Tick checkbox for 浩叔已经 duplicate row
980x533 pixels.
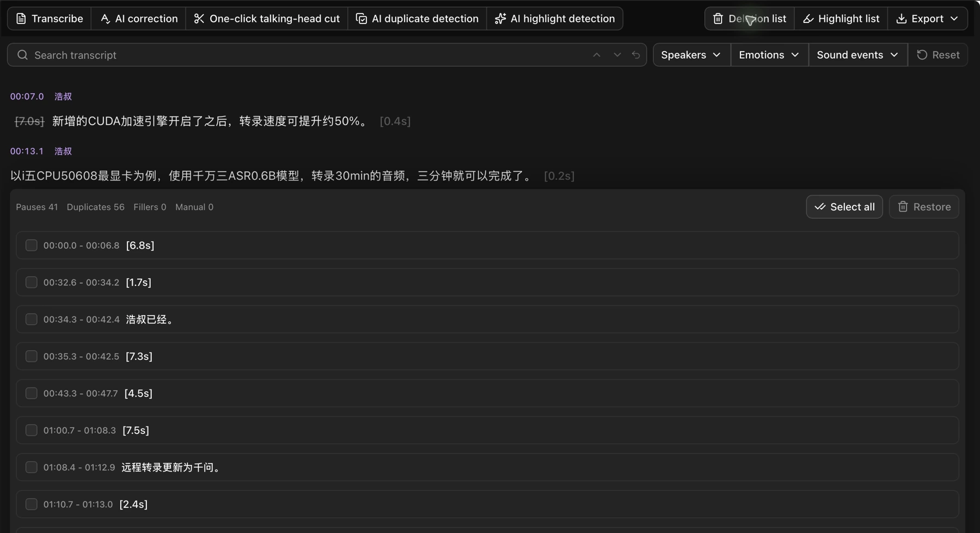pos(31,319)
